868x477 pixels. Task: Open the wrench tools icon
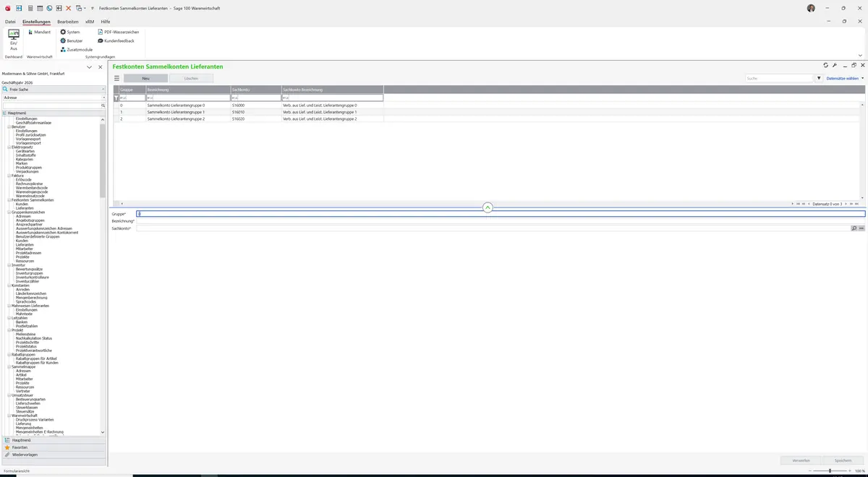tap(835, 65)
